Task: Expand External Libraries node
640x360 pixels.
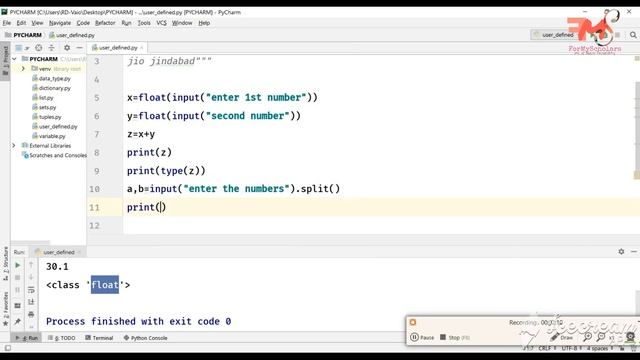Action: coord(13,145)
